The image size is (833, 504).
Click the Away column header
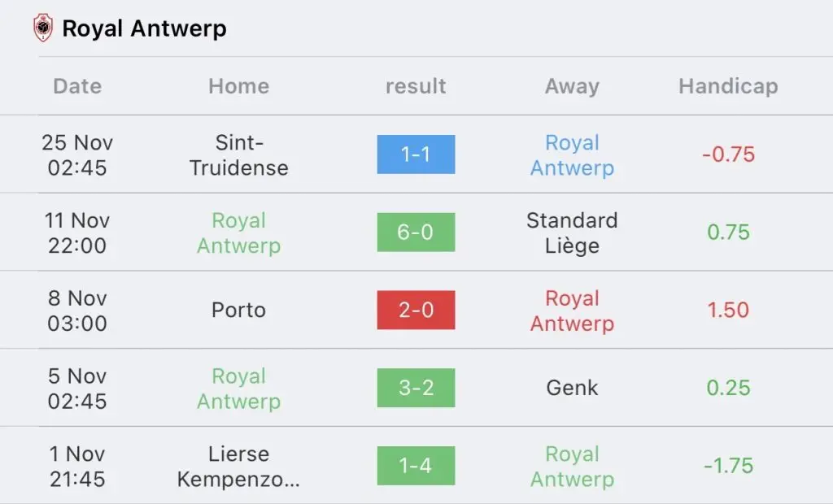tap(572, 86)
